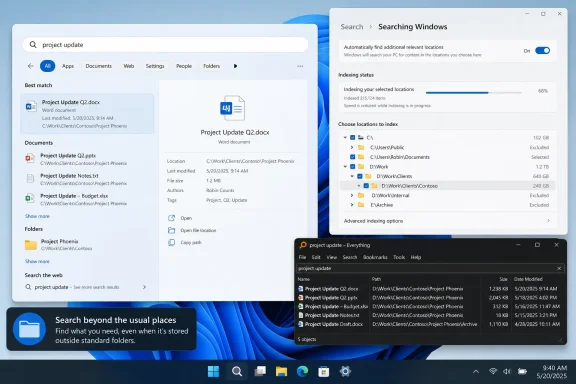Open the Project Update Q2.docx best match
The image size is (576, 384).
pyautogui.click(x=87, y=114)
